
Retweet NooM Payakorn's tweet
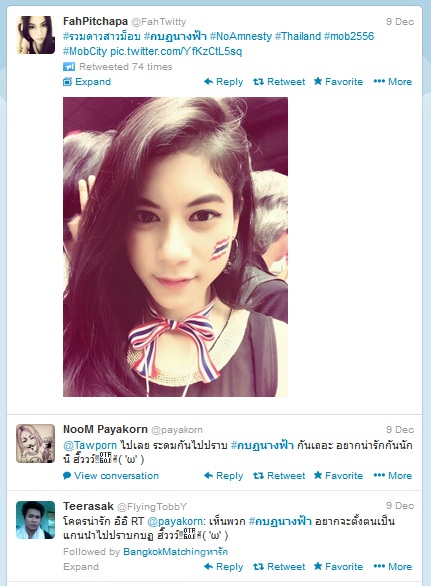click(279, 475)
